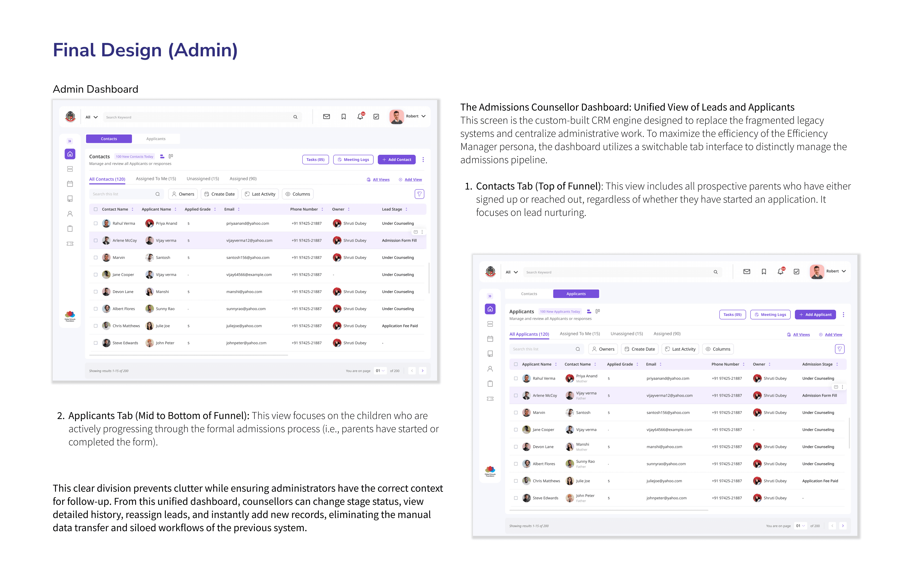Toggle select-all checkbox beside Applicant Name header
This screenshot has width=910, height=588.
pyautogui.click(x=516, y=364)
